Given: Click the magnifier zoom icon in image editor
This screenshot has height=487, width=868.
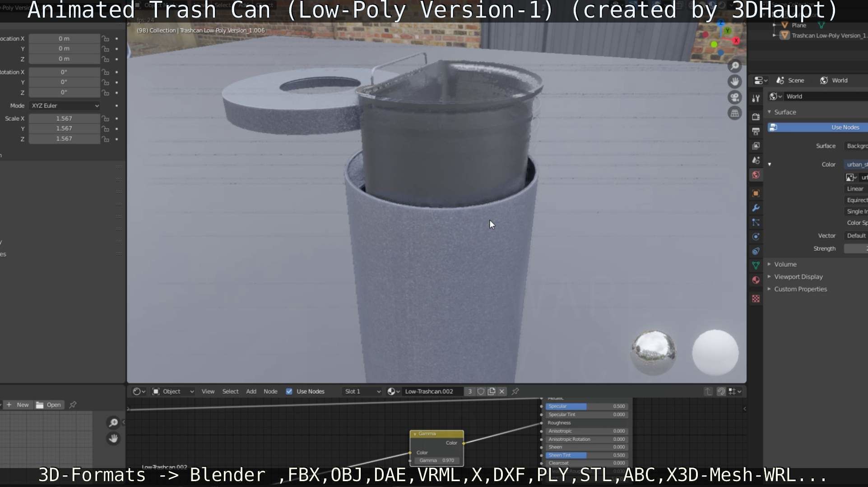Looking at the screenshot, I should coord(113,423).
